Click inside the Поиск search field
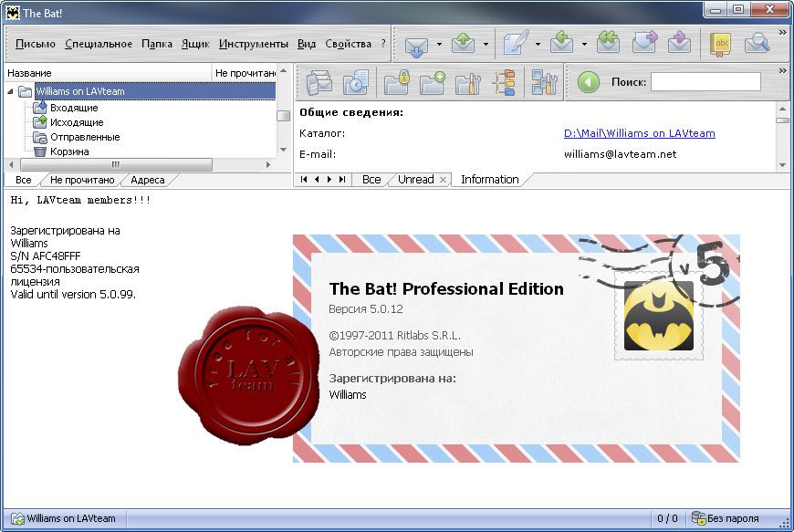794x532 pixels. tap(705, 81)
